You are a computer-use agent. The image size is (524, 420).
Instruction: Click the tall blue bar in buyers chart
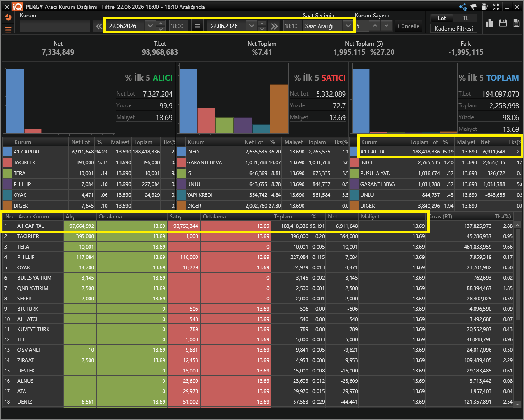[15, 101]
